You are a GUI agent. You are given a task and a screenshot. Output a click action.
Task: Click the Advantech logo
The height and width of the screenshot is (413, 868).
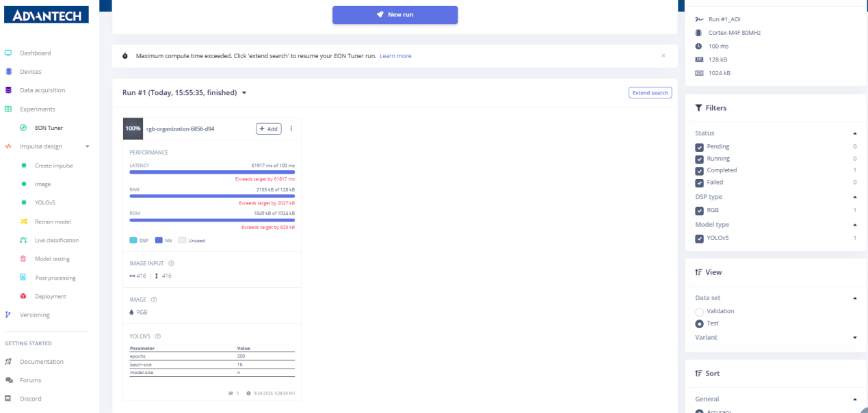[x=47, y=15]
